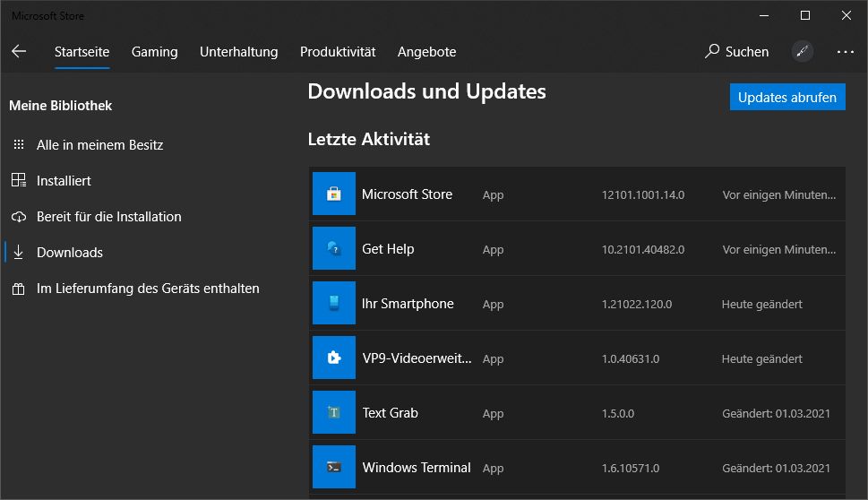Click Heute geändert in Ihr Smartphone row
The image size is (868, 500).
(x=761, y=304)
